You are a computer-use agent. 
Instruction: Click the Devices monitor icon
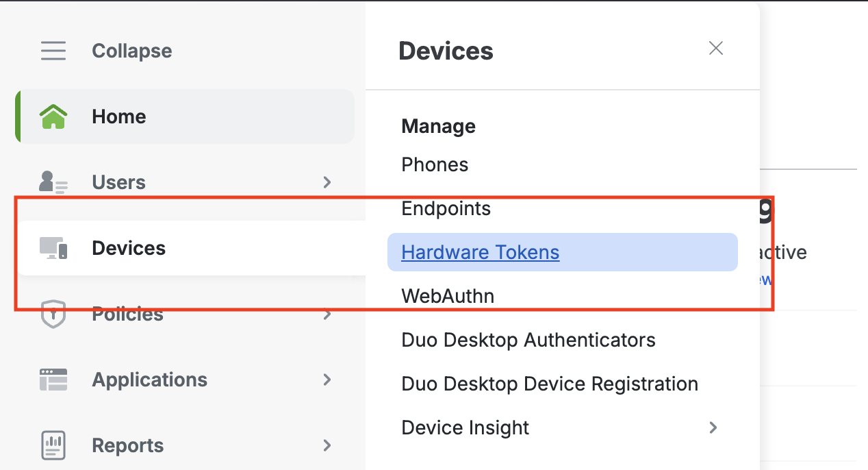tap(53, 248)
